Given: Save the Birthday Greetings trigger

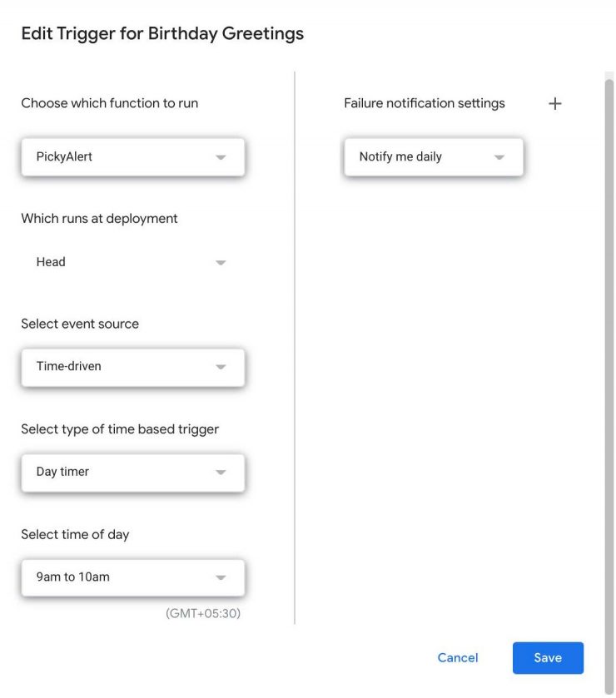Looking at the screenshot, I should point(548,657).
